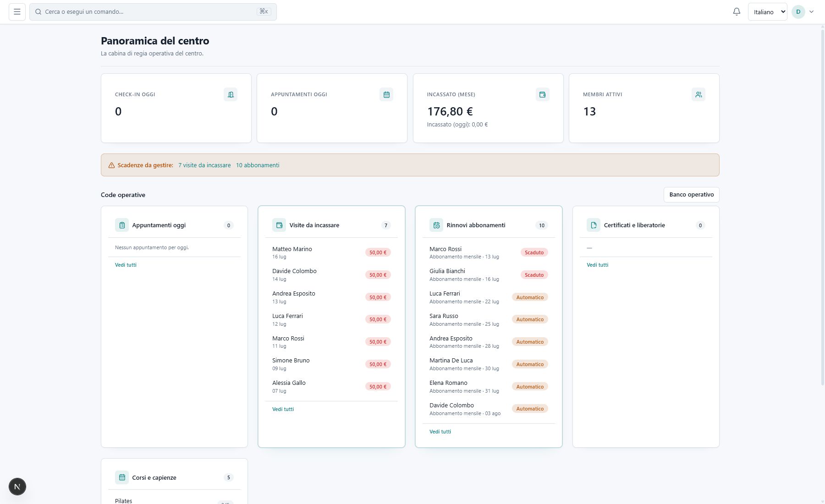Viewport: 825px width, 504px height.
Task: Click the ⌘K shortcut badge
Action: point(264,11)
